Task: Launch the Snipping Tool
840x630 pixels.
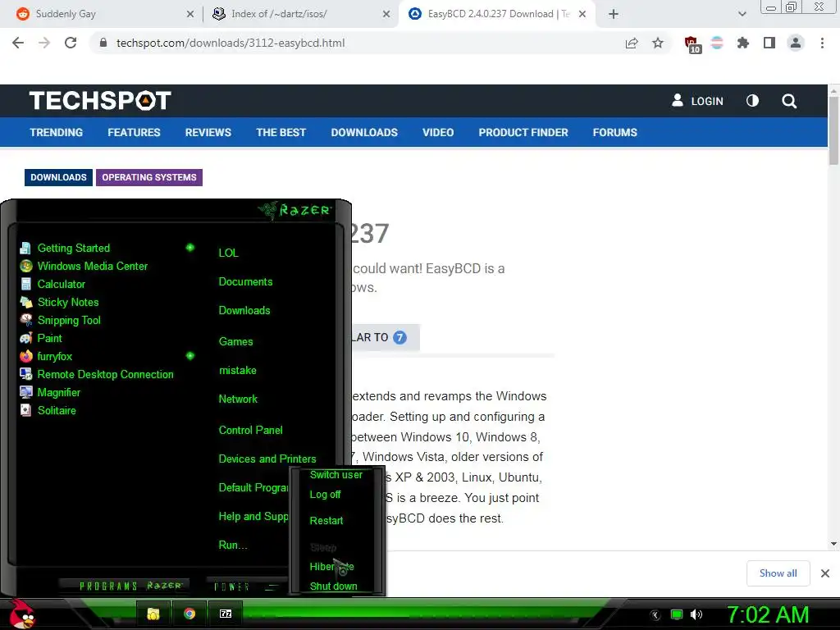Action: pos(60,321)
